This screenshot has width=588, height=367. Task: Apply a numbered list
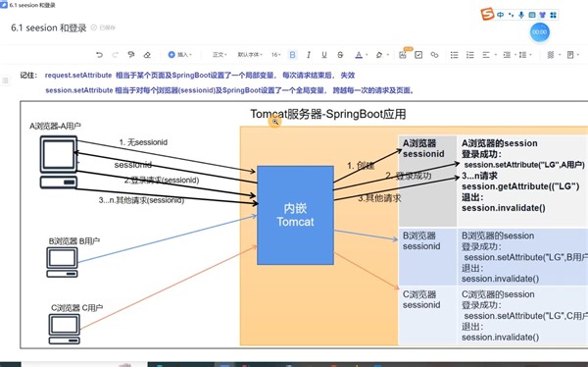click(469, 55)
